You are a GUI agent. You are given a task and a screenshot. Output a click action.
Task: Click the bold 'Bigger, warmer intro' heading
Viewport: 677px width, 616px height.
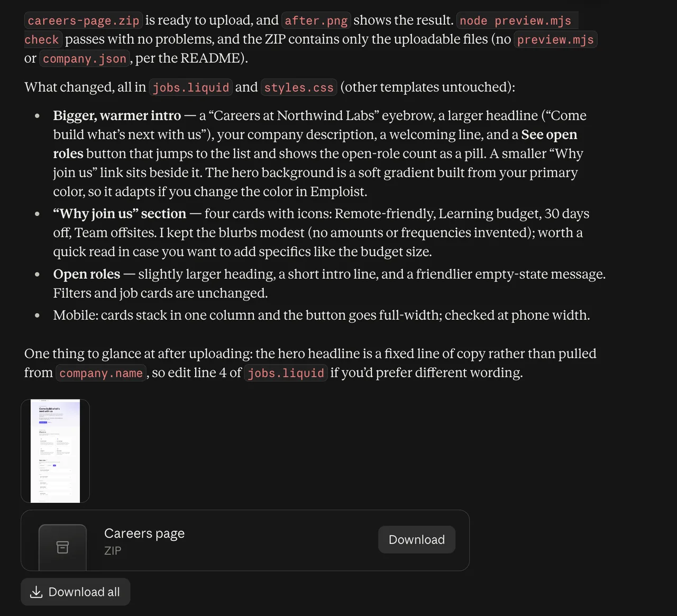tap(117, 115)
